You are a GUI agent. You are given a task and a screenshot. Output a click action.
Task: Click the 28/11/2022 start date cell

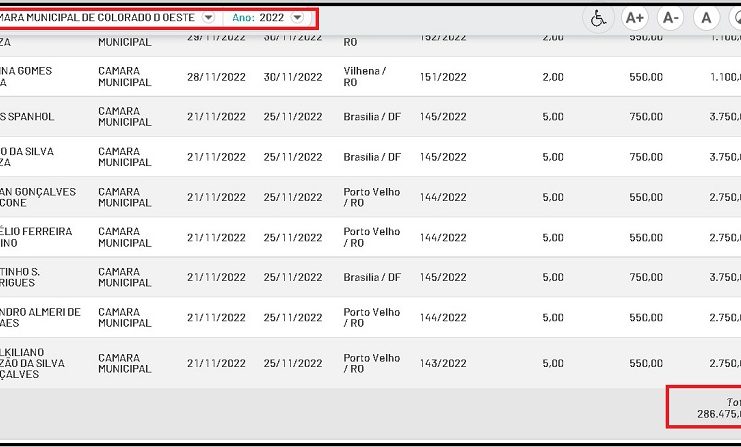pyautogui.click(x=216, y=77)
